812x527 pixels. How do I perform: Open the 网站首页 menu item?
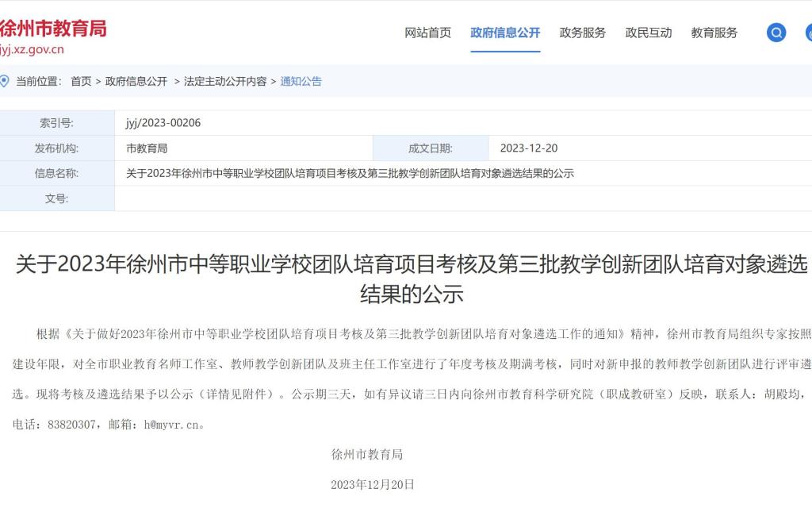point(427,33)
